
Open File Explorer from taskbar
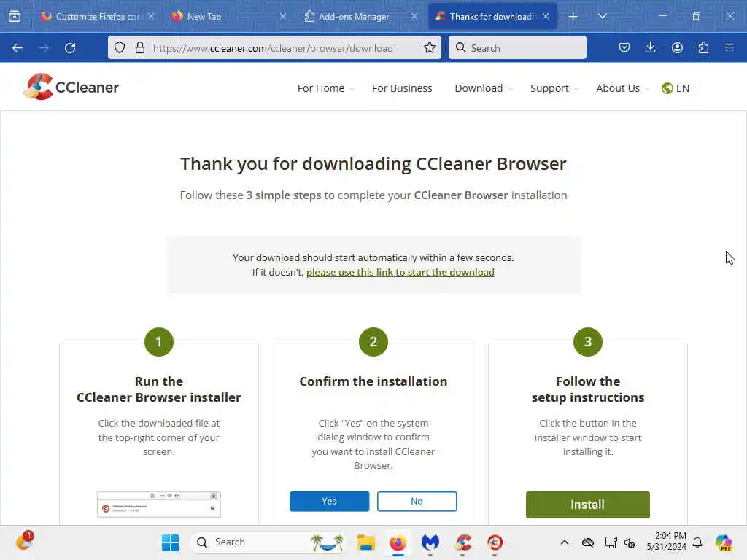[x=366, y=542]
